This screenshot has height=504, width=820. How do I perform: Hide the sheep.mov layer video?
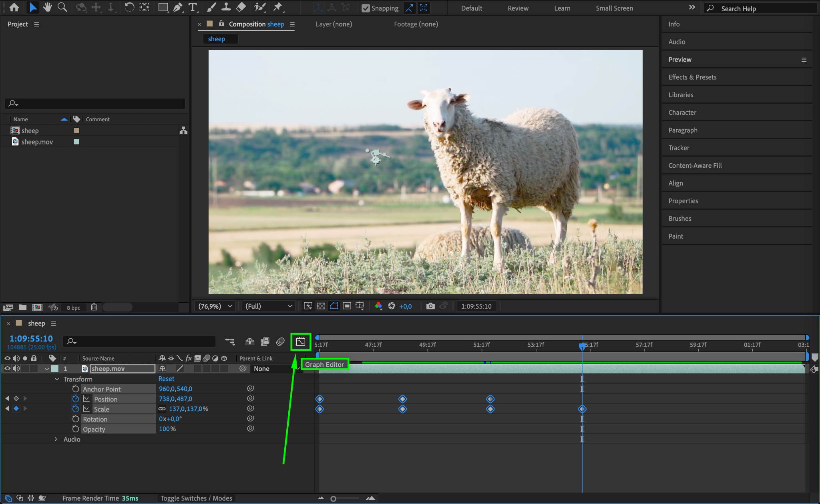pyautogui.click(x=7, y=369)
